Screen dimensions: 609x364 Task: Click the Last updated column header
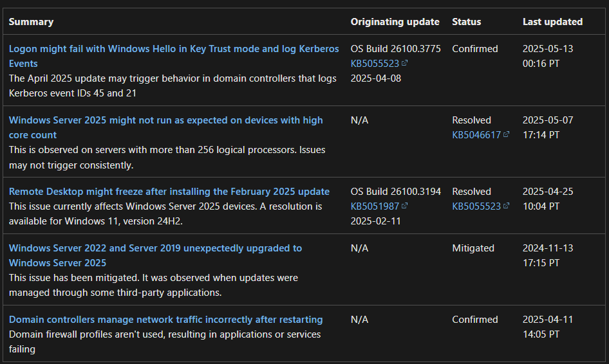coord(552,22)
